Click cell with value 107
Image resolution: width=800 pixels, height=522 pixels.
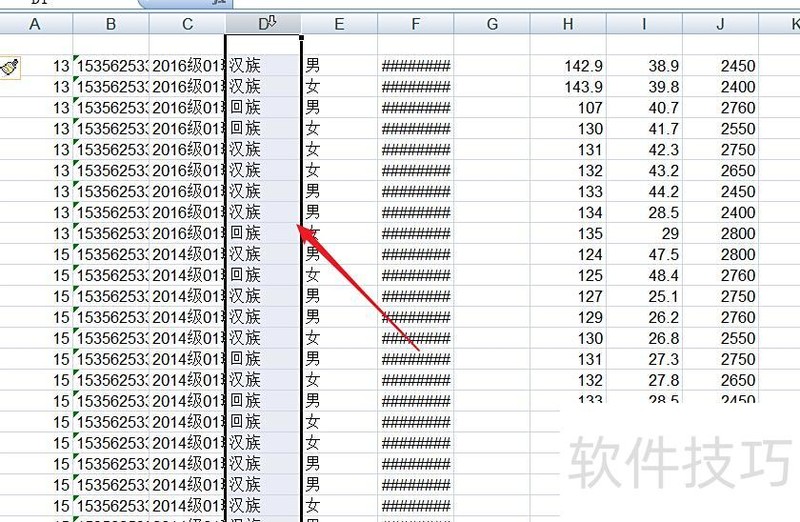[568, 108]
